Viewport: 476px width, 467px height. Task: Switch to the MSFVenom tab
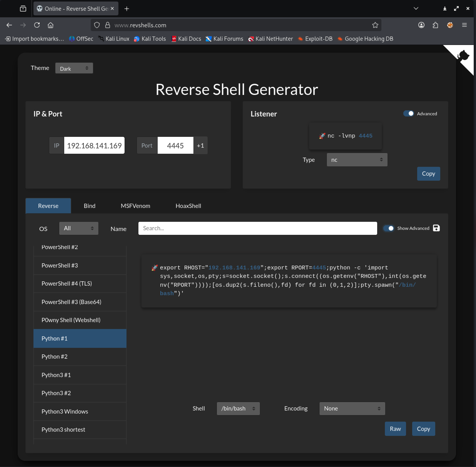[x=135, y=206]
